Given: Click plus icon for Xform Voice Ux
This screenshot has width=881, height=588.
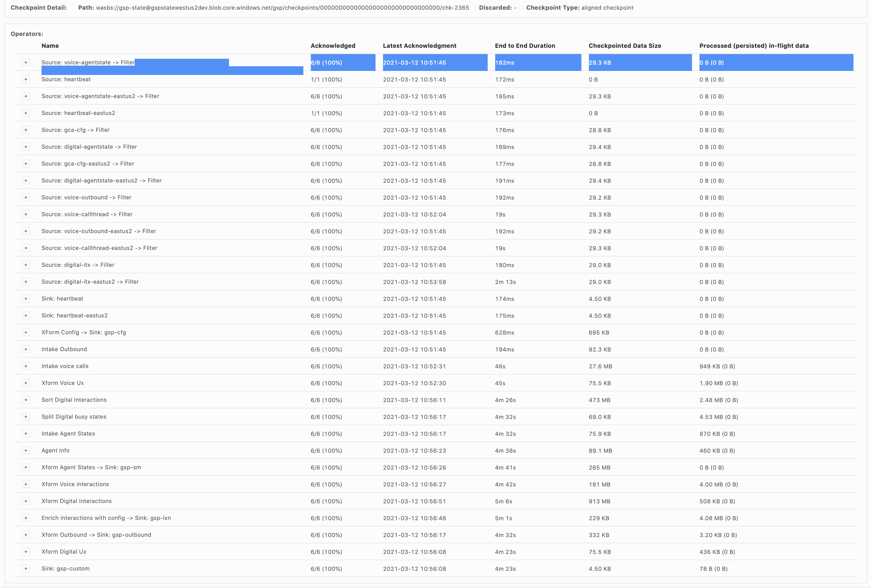Looking at the screenshot, I should pyautogui.click(x=26, y=383).
